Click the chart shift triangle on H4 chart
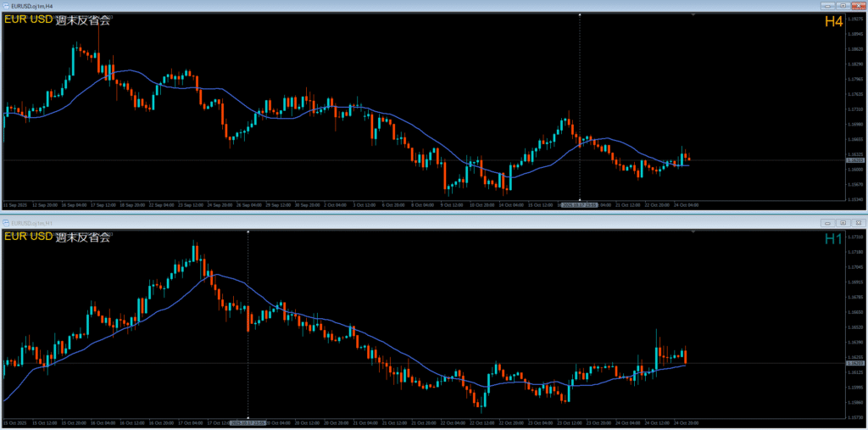This screenshot has height=430, width=868. (693, 15)
